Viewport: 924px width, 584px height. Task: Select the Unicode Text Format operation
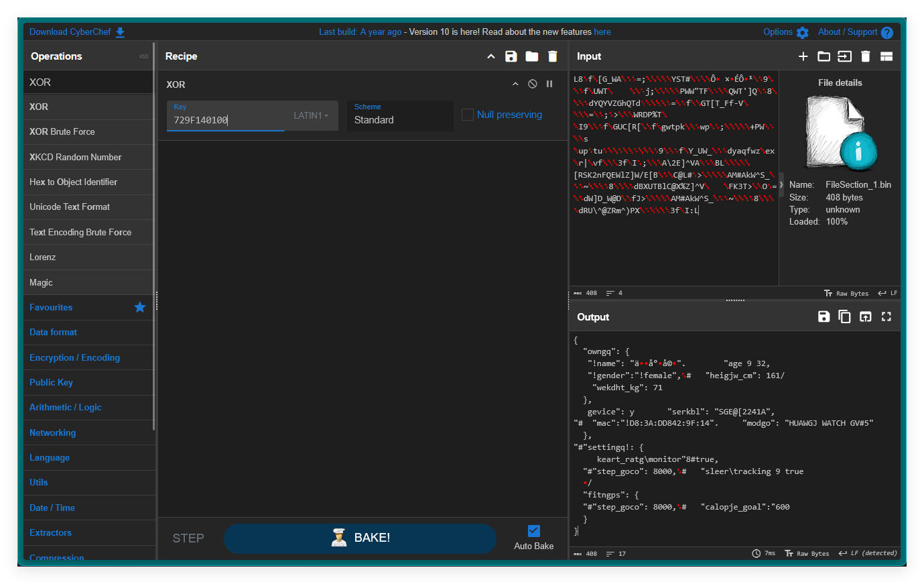89,207
